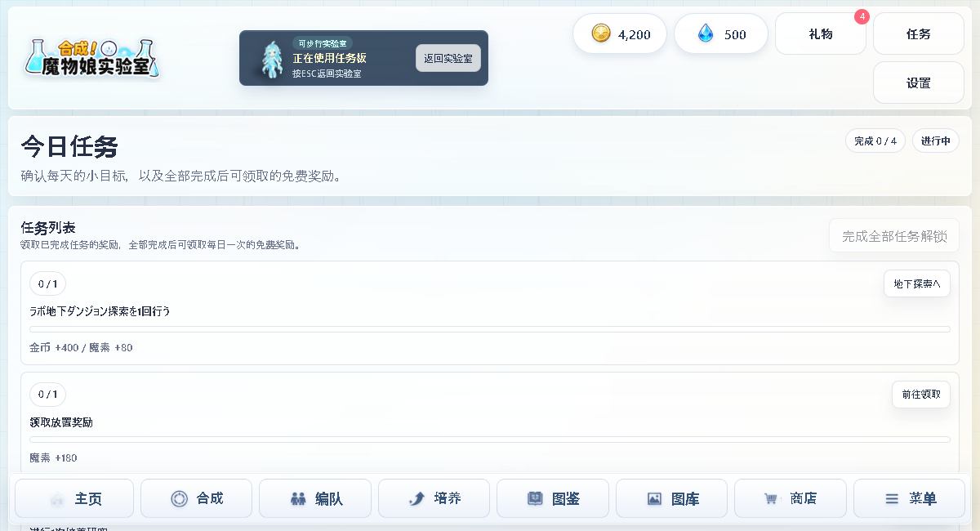Switch to the 编队 tab

click(315, 498)
